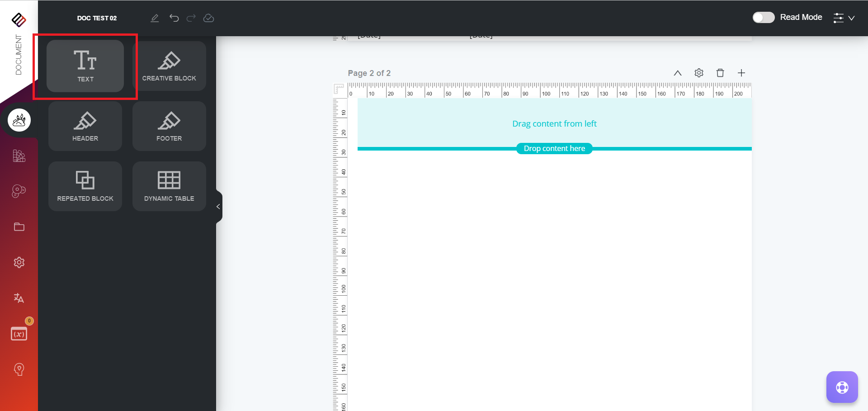Move page 2 up with arrow
The width and height of the screenshot is (868, 411).
pos(677,73)
